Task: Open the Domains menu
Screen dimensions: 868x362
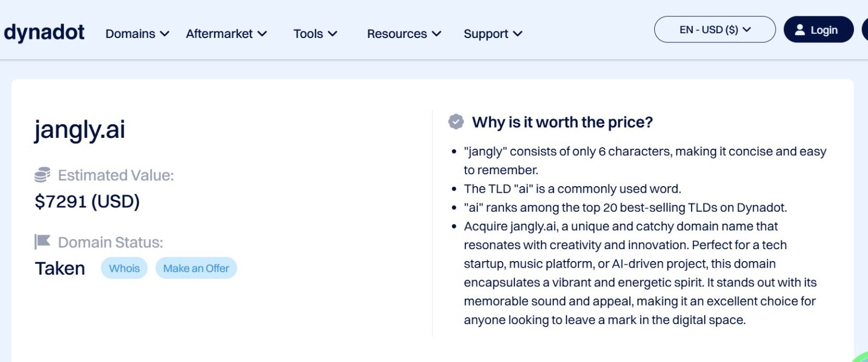Action: pyautogui.click(x=137, y=34)
